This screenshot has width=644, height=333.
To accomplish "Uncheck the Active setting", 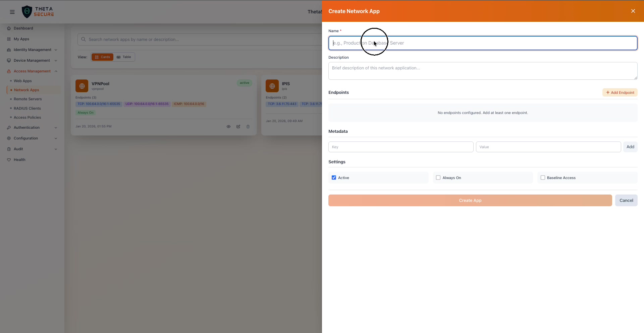I will 334,178.
